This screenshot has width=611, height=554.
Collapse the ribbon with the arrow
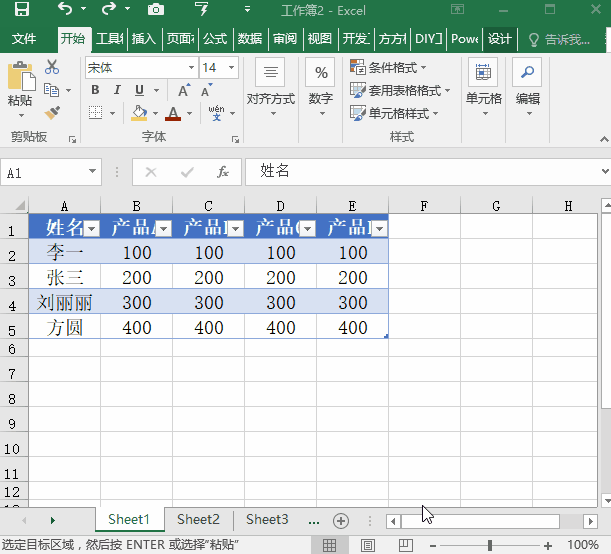[x=604, y=139]
